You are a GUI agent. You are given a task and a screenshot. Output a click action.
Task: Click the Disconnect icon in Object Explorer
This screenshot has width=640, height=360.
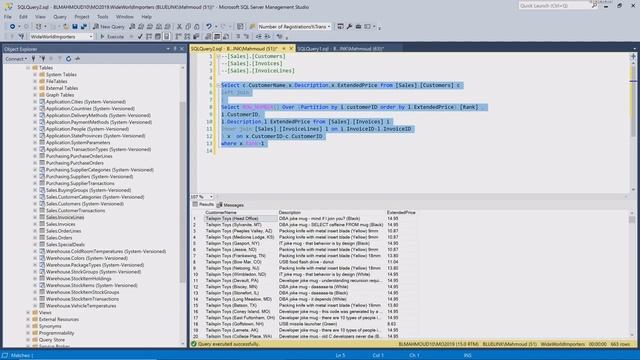(x=42, y=59)
